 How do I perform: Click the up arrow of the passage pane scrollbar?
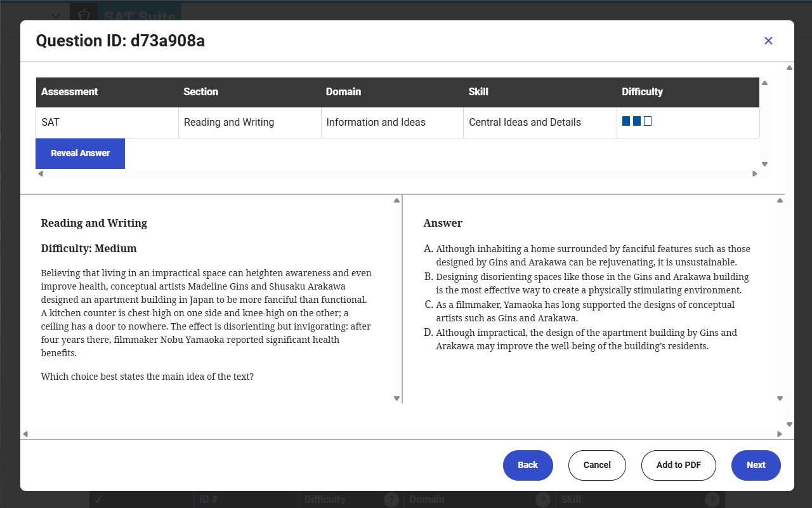pyautogui.click(x=397, y=200)
